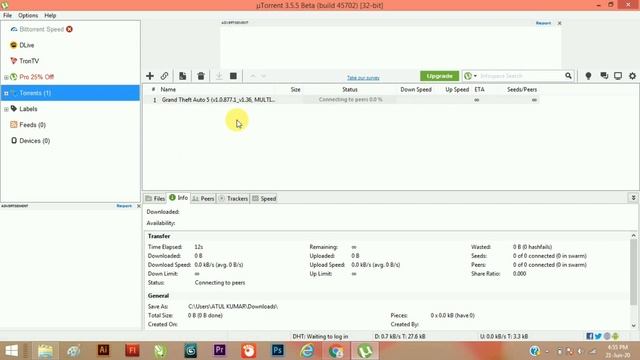This screenshot has height=360, width=640.
Task: Open the Help menu
Action: [x=50, y=15]
